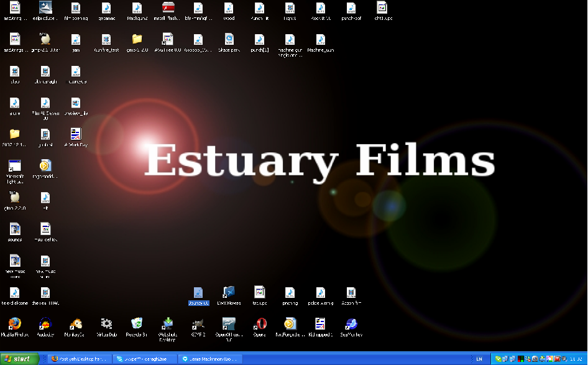Open AVG Free 8.0

click(x=167, y=40)
